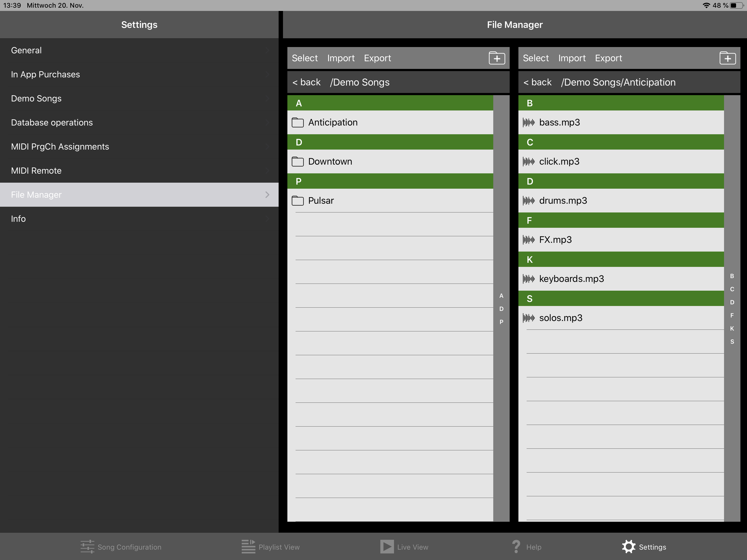Open MIDI PrgCh Assignments settings
This screenshot has width=747, height=560.
(60, 147)
